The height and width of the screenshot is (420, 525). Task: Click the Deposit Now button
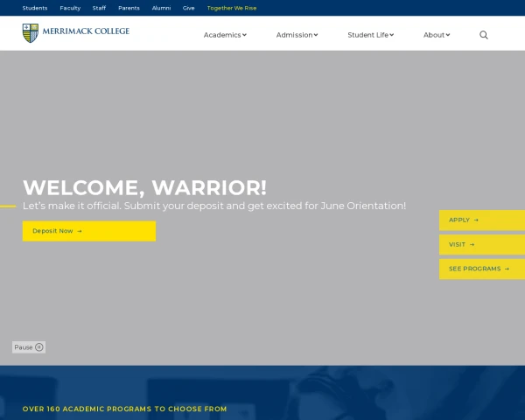(89, 231)
